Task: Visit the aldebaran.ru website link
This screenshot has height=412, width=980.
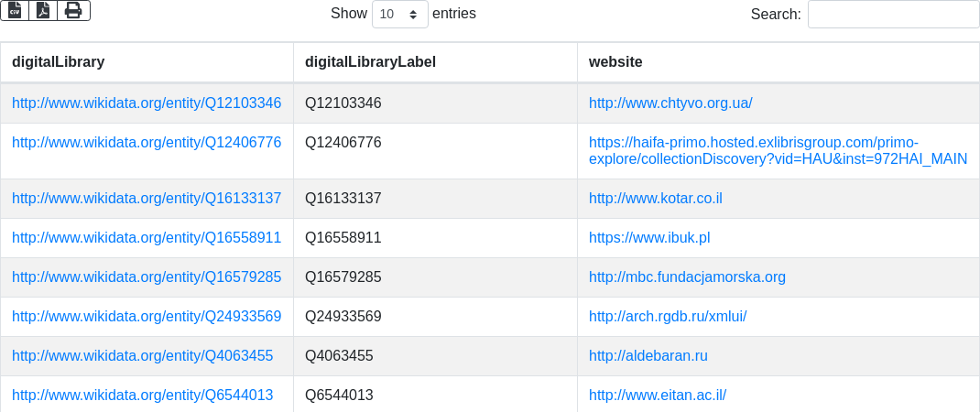Action: (648, 356)
